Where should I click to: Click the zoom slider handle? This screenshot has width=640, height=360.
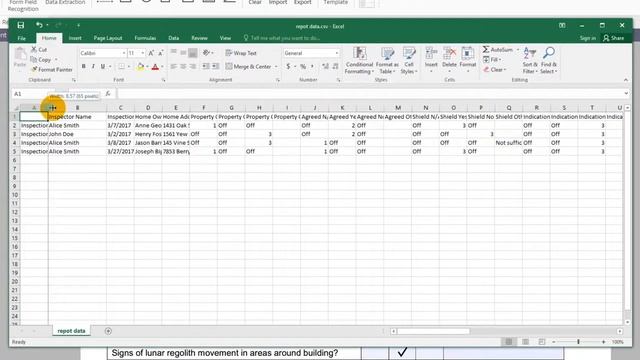pyautogui.click(x=578, y=342)
